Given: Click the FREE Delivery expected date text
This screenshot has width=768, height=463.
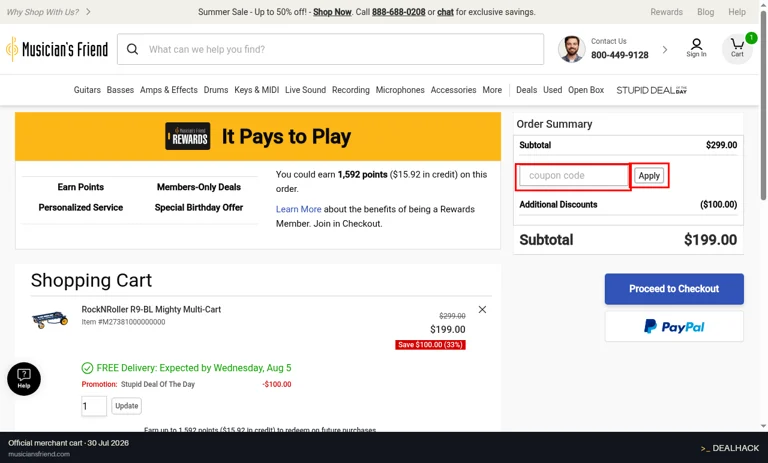Looking at the screenshot, I should coord(194,368).
